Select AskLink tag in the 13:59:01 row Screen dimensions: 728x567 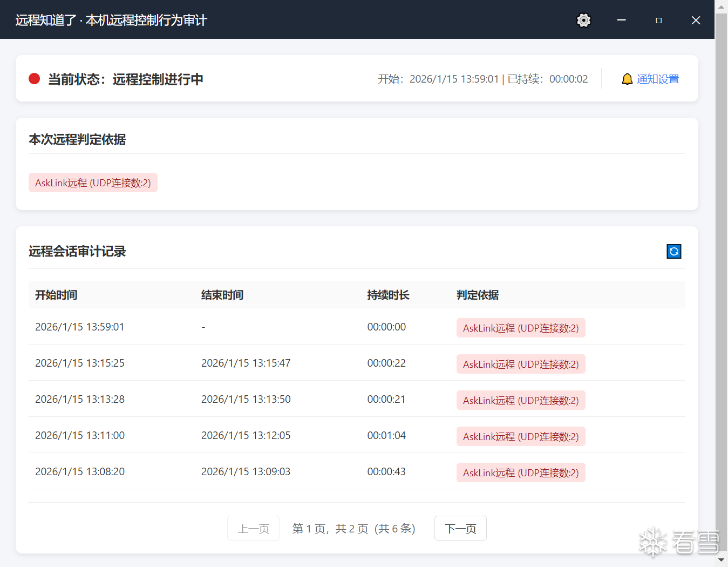pos(521,328)
